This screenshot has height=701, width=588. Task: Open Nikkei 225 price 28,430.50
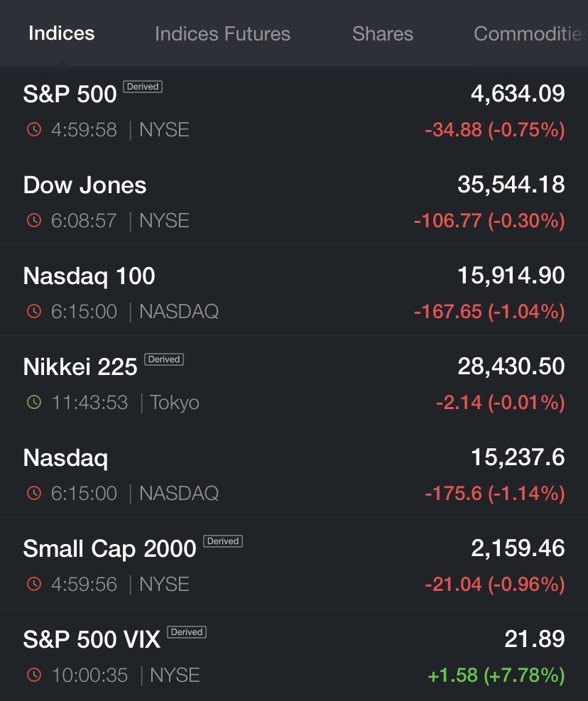tap(511, 366)
